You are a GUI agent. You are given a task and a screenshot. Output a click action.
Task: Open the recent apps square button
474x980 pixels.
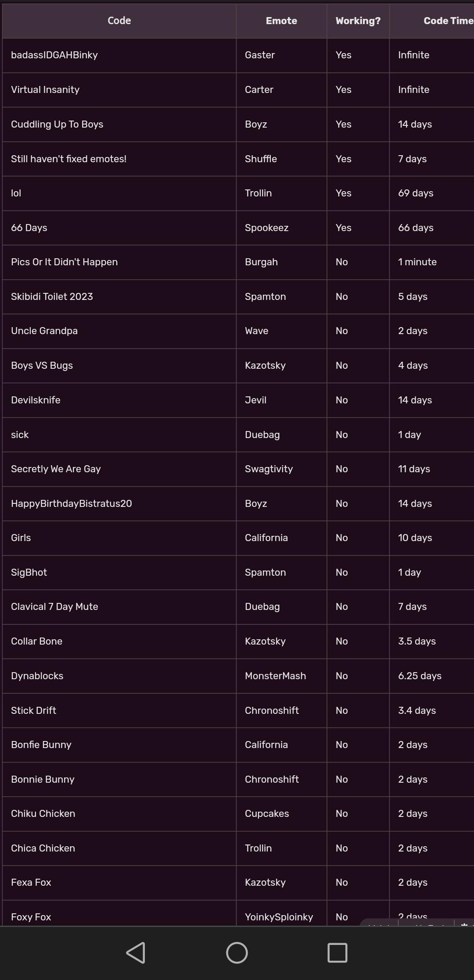337,952
